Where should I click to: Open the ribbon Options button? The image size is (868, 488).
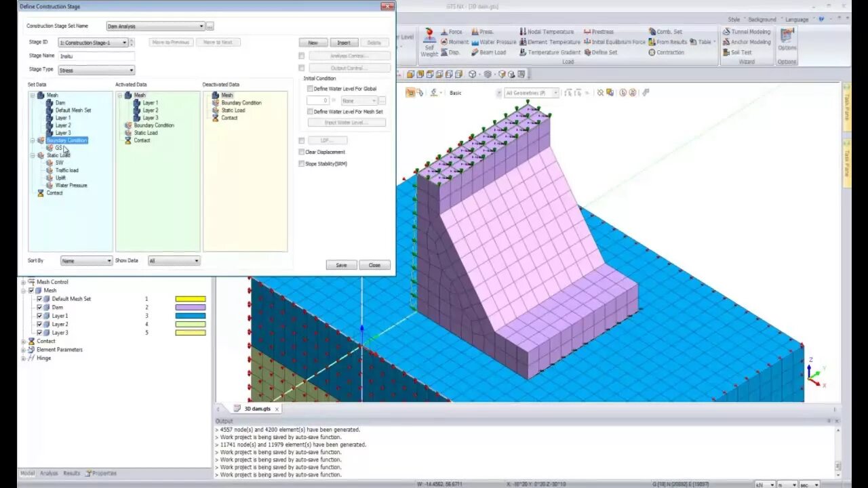(787, 39)
